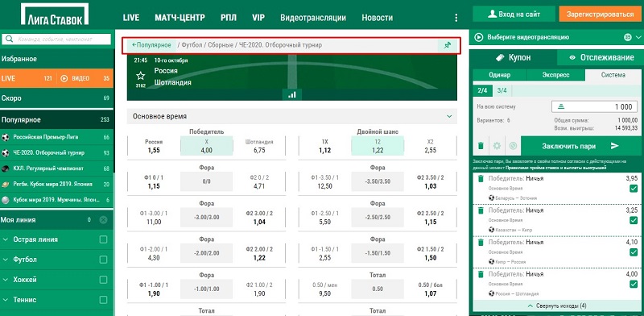Switch to the Экспресс coupon tab

pyautogui.click(x=555, y=75)
